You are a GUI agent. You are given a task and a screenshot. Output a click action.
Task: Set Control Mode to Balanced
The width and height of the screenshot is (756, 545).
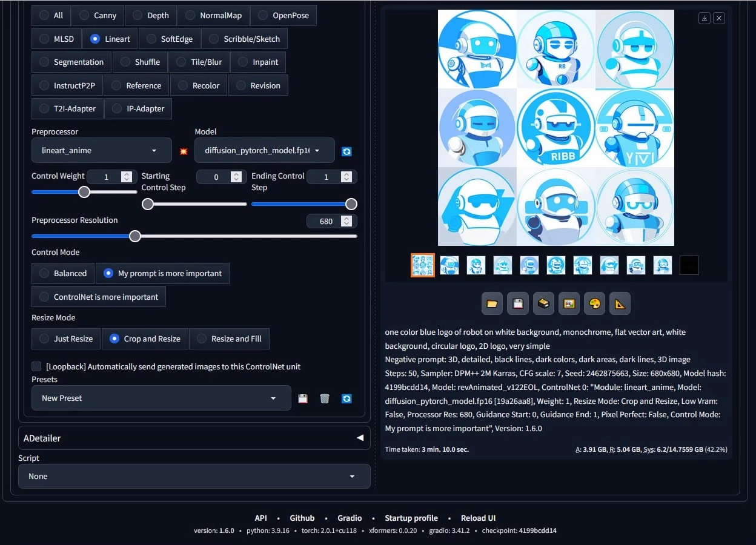click(x=63, y=273)
